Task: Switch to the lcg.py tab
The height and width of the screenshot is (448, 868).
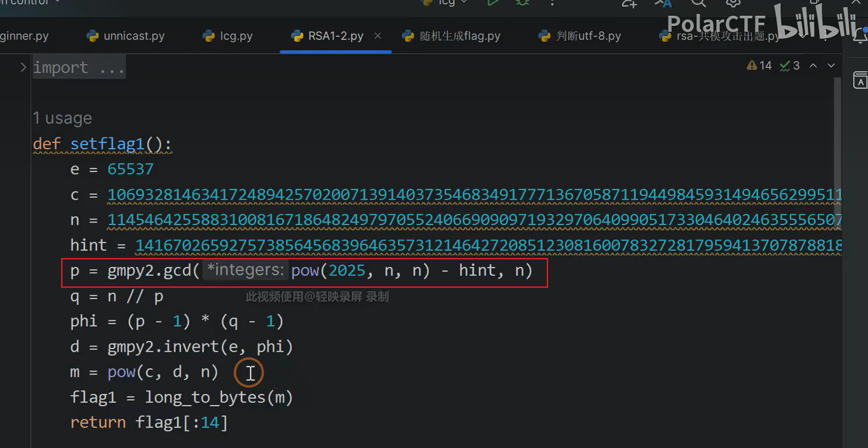Action: [x=235, y=36]
